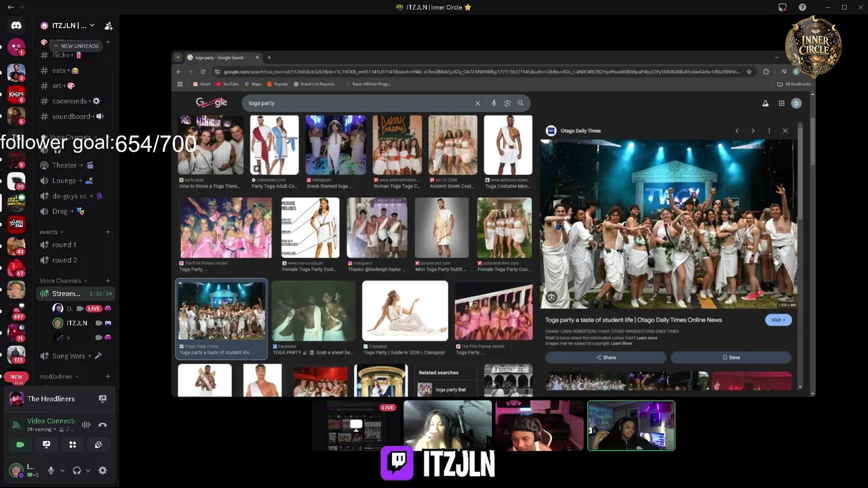Bookmark this page star icon
Viewport: 868px width, 488px height.
click(x=749, y=71)
